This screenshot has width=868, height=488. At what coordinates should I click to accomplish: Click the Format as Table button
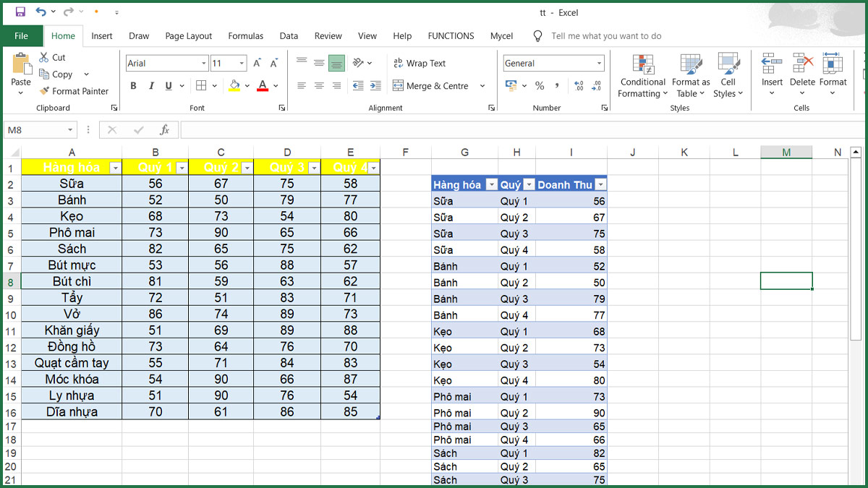point(690,76)
